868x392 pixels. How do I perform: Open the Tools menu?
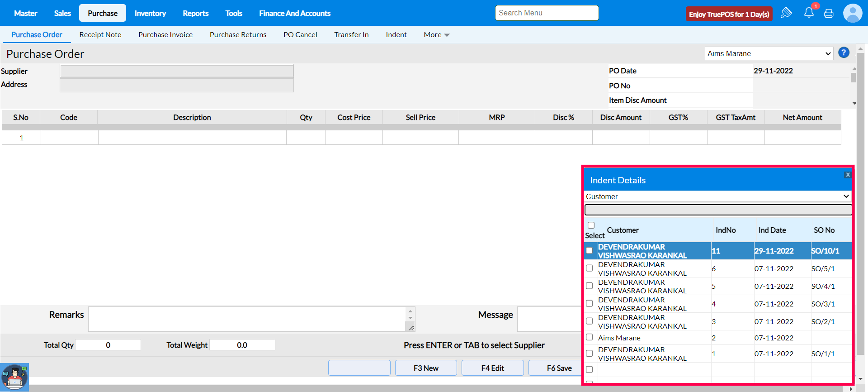(234, 13)
